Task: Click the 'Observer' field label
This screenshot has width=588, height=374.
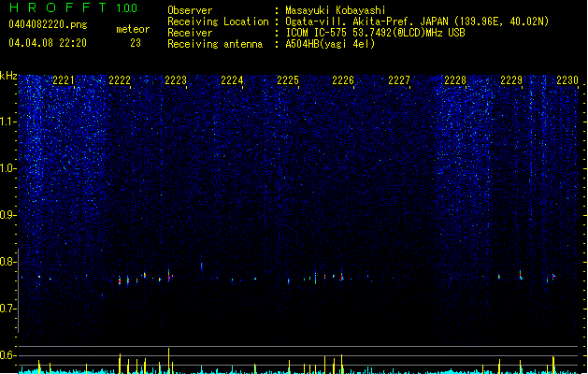Action: (190, 10)
